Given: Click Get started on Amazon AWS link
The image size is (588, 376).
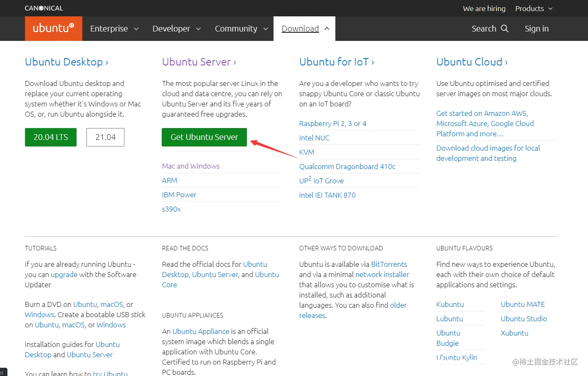Looking at the screenshot, I should point(485,124).
